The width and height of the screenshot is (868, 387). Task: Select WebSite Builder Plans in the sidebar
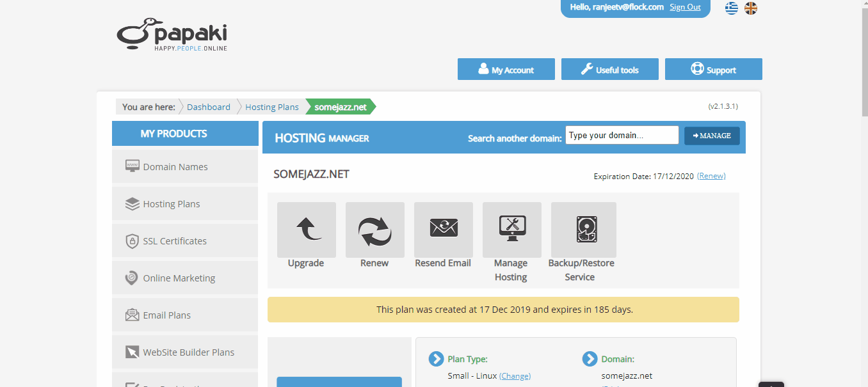coord(185,352)
